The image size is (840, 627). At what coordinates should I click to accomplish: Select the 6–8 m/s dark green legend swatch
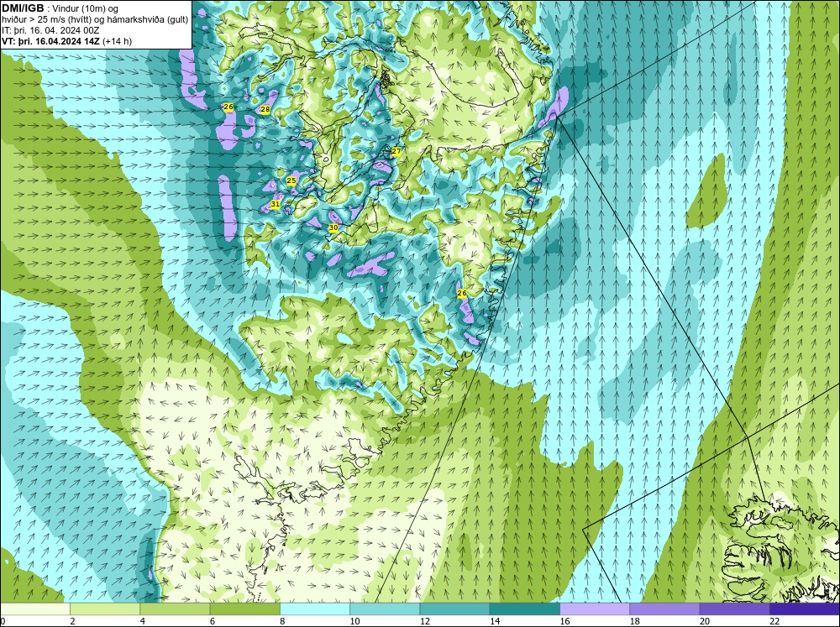click(x=244, y=609)
